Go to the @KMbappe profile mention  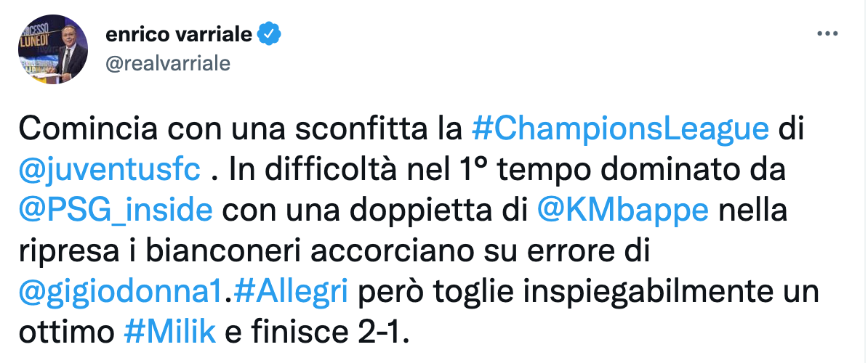[622, 210]
